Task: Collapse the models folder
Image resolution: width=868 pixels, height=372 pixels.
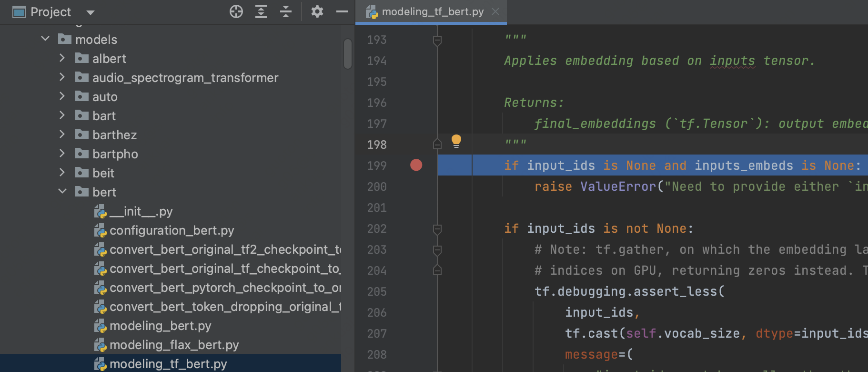Action: coord(45,39)
